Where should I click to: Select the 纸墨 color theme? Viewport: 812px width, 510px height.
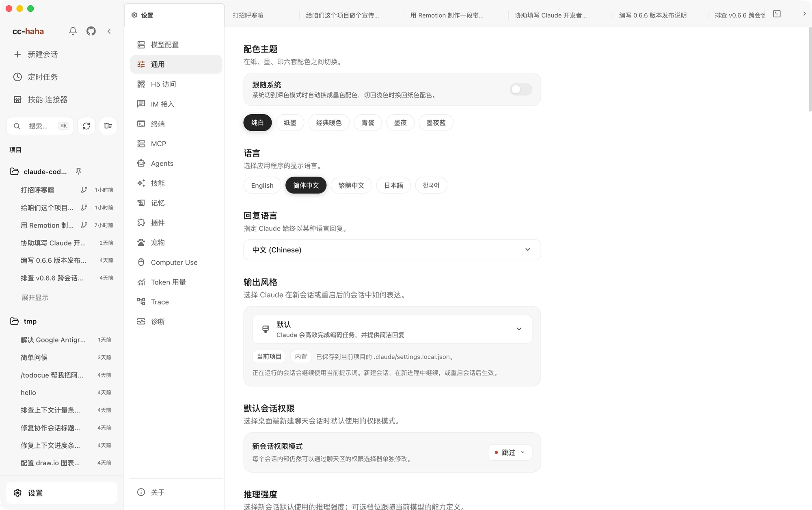(x=290, y=123)
